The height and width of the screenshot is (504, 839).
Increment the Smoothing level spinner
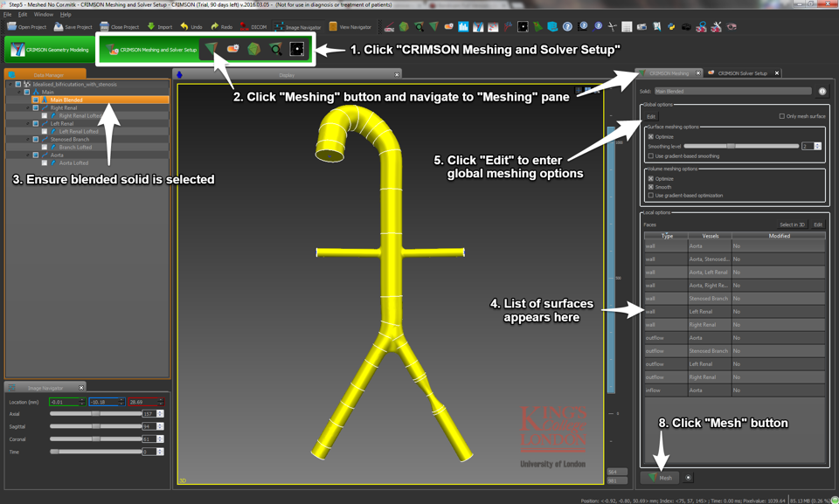818,144
